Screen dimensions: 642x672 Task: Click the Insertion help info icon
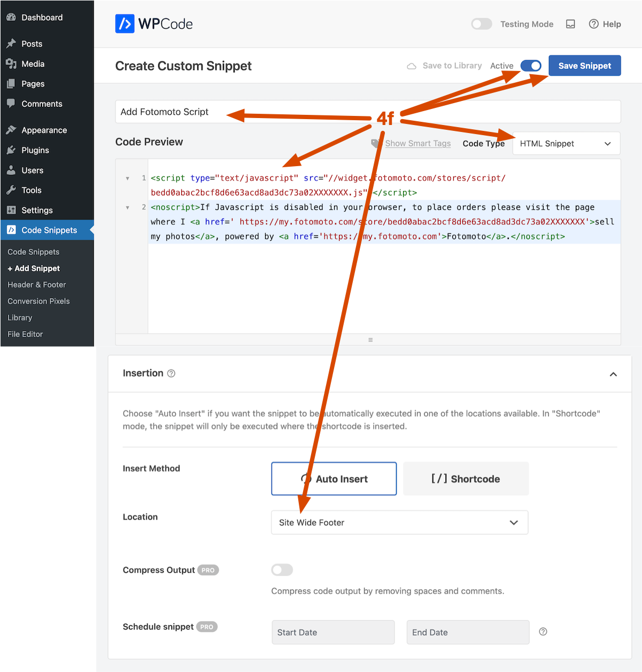pyautogui.click(x=171, y=373)
